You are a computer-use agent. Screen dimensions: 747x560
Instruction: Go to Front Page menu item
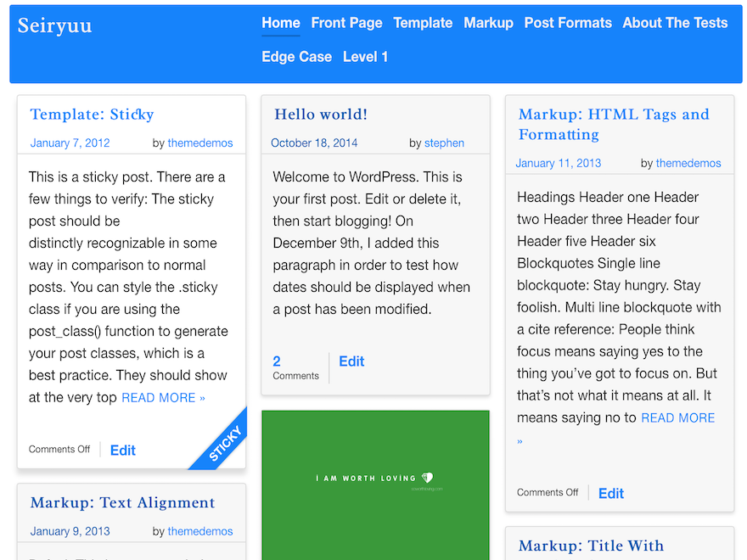(346, 23)
